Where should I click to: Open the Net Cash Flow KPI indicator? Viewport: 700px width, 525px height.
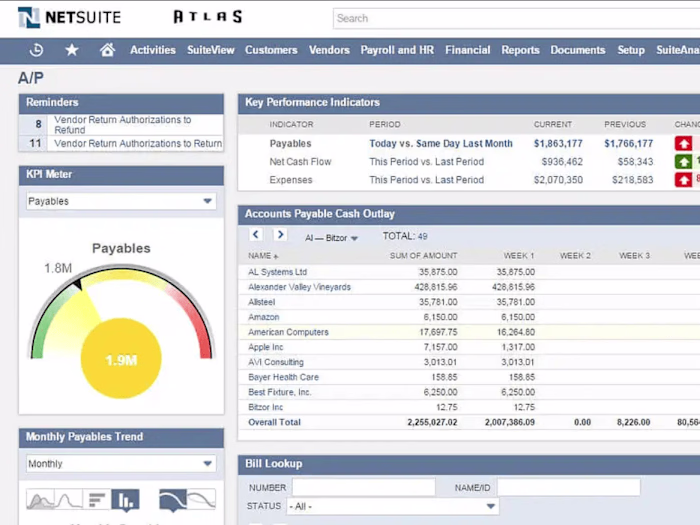(300, 162)
